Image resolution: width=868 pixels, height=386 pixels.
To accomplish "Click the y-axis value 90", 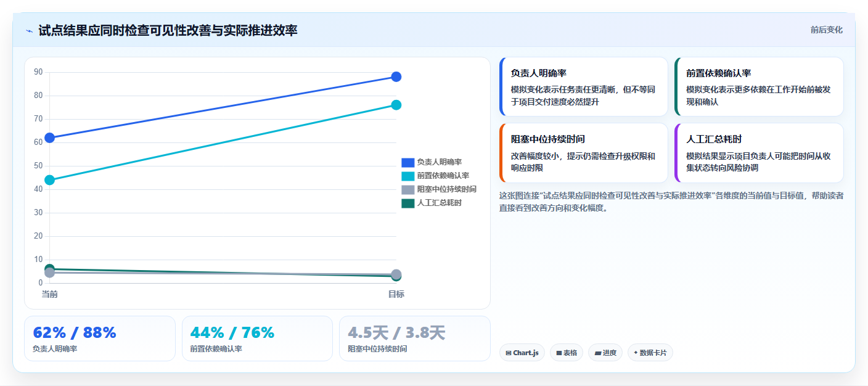I will (x=38, y=72).
